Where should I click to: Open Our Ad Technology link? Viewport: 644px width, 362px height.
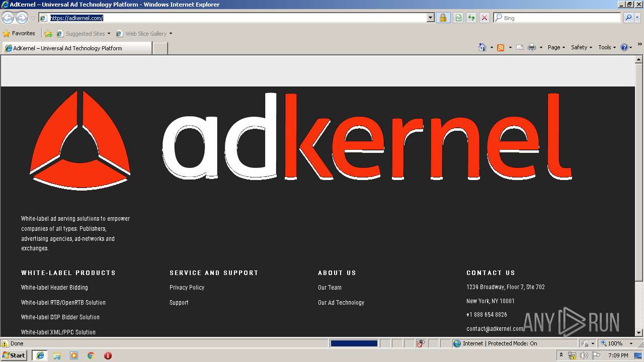click(341, 303)
